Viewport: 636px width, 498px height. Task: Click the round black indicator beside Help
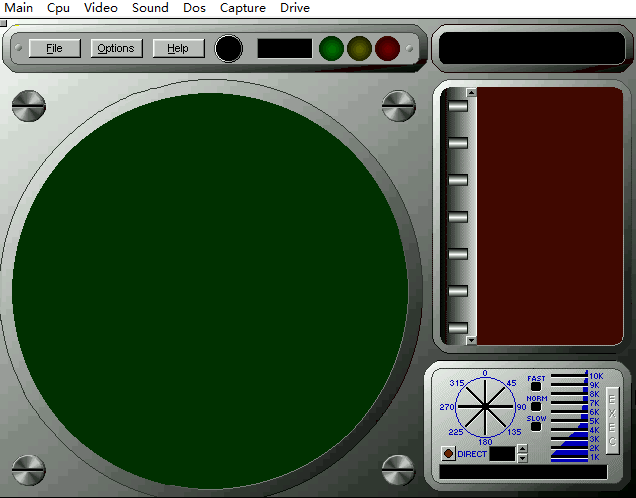(228, 49)
